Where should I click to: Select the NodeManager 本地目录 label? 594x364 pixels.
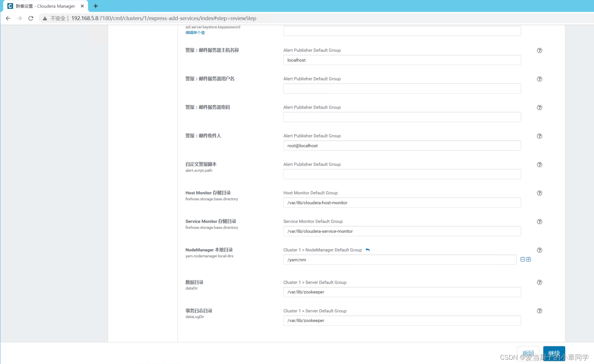click(x=209, y=250)
